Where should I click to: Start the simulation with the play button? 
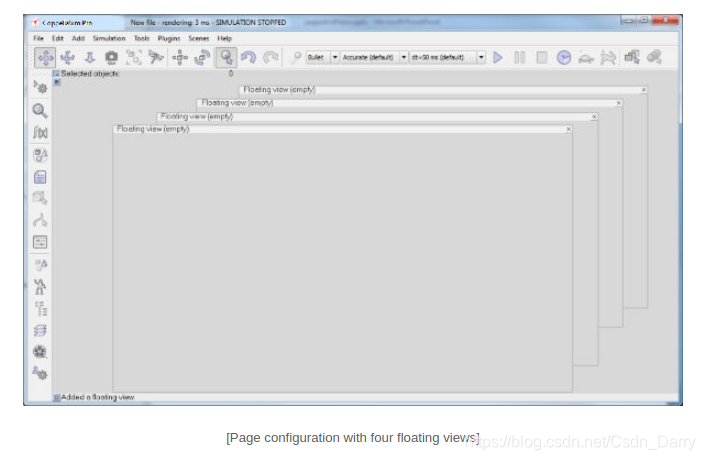click(x=498, y=58)
